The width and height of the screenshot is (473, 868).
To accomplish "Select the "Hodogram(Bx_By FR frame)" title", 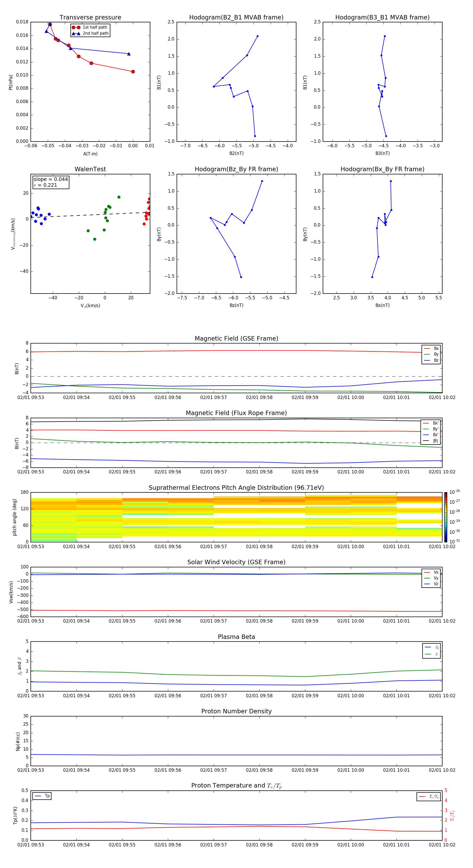I will coord(382,169).
